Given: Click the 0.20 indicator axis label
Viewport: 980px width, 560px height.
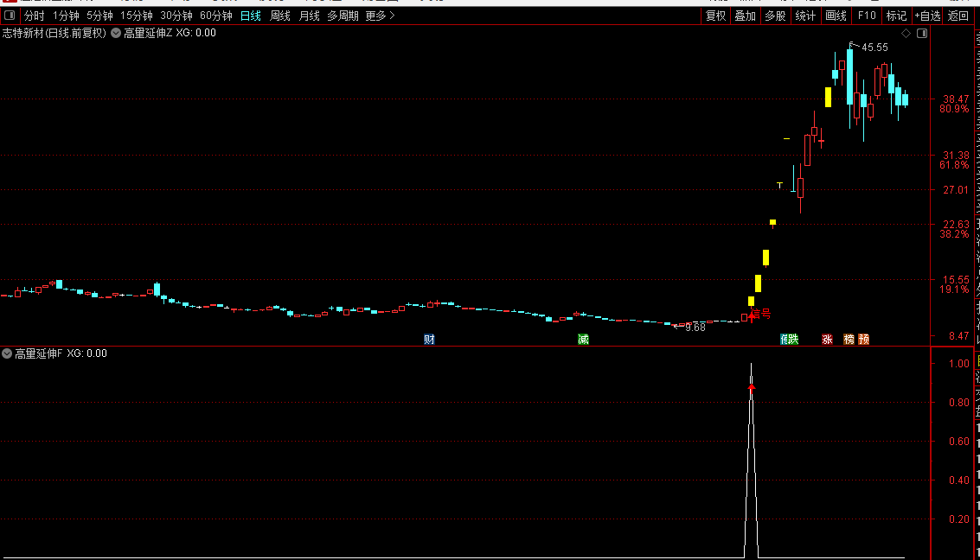Looking at the screenshot, I should (x=958, y=519).
